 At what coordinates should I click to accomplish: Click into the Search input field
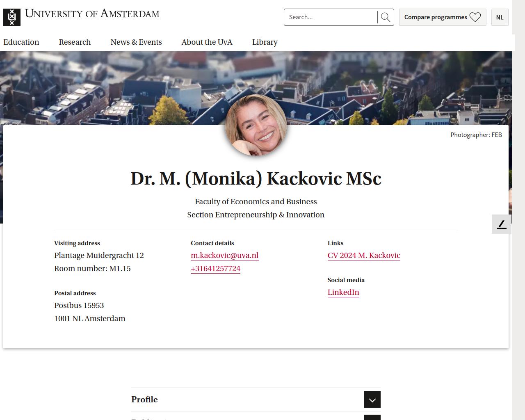pos(330,17)
